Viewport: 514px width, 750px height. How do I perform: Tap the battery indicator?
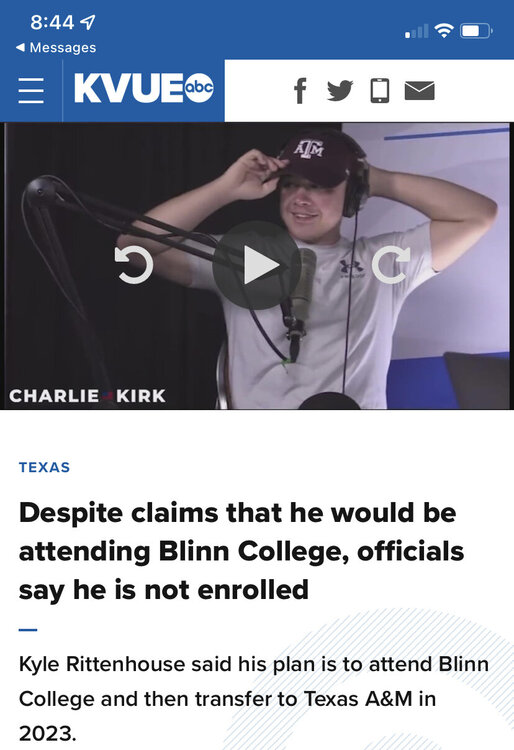(x=476, y=31)
